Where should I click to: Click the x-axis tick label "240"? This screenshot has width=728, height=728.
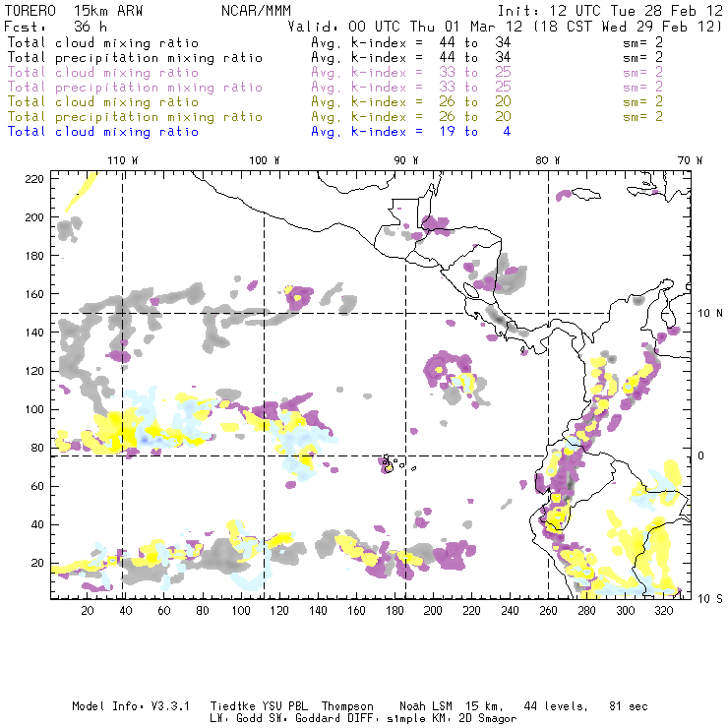coord(510,610)
